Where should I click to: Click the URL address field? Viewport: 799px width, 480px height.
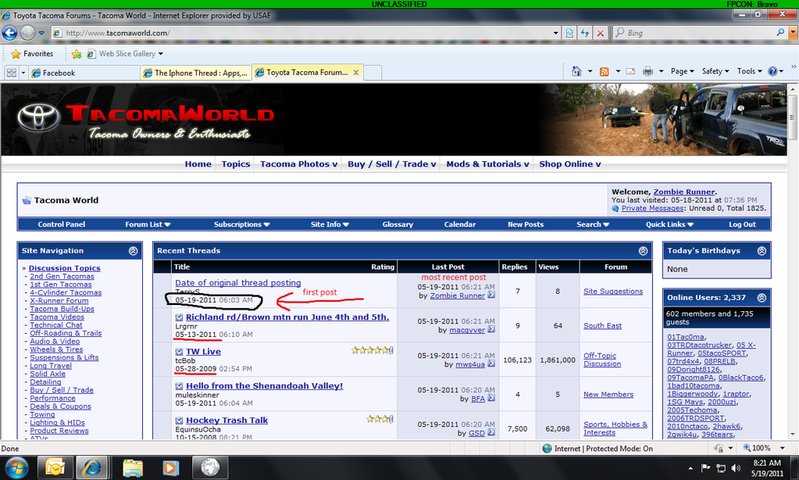[301, 33]
